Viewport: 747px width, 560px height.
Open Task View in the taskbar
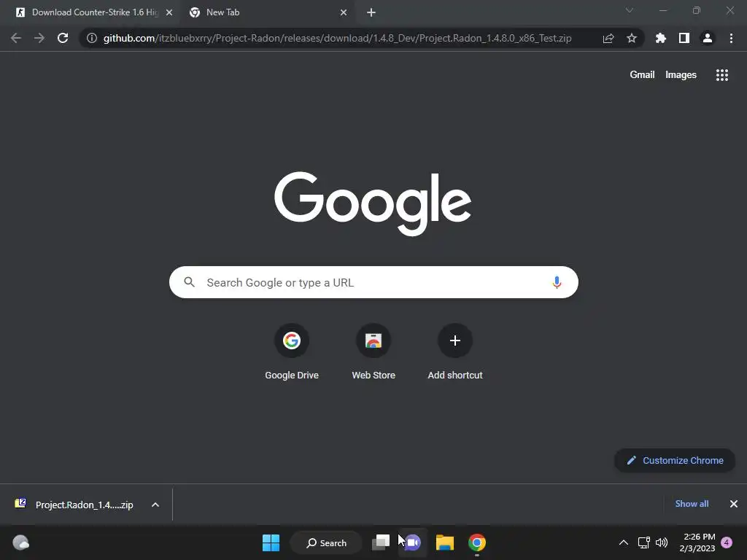coord(381,542)
